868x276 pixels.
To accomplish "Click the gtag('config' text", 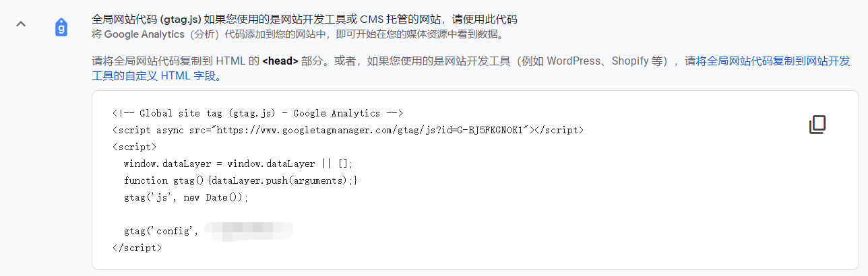I will tap(160, 231).
